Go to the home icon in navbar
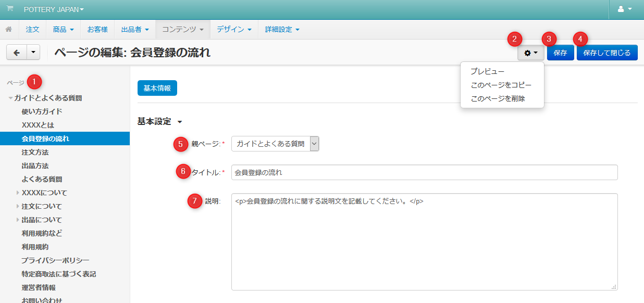 coord(9,29)
